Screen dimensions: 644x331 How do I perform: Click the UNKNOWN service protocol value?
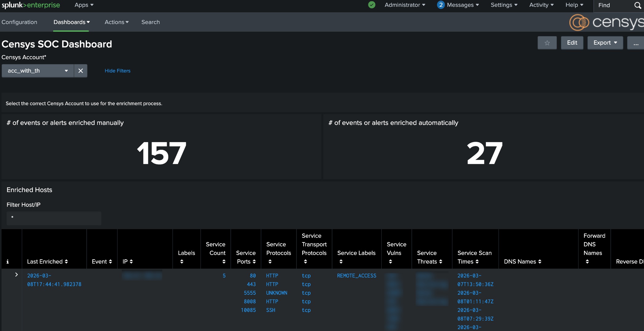pos(276,293)
